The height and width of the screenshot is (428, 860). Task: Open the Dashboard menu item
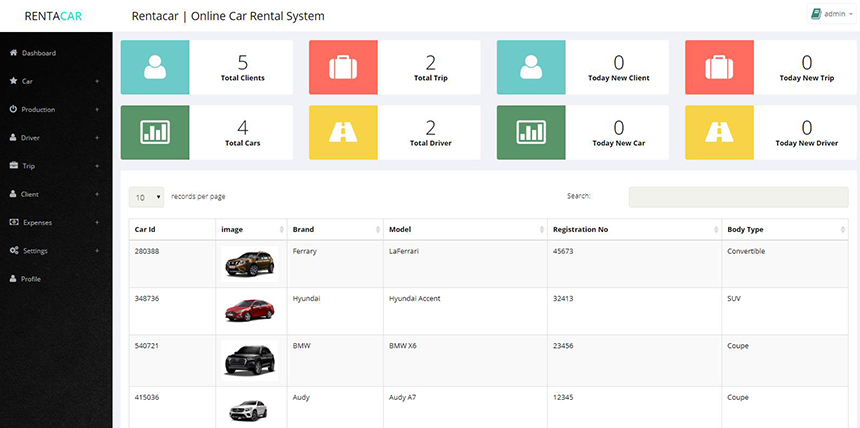point(38,53)
